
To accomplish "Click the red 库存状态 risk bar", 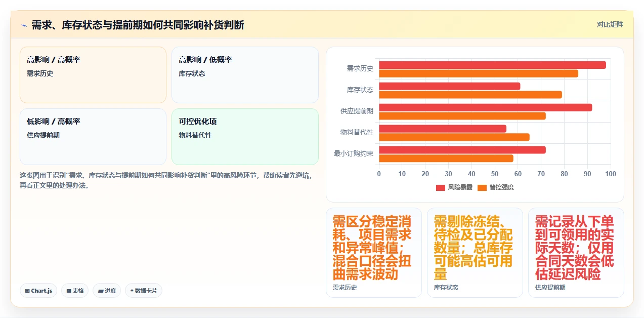I will 450,86.
